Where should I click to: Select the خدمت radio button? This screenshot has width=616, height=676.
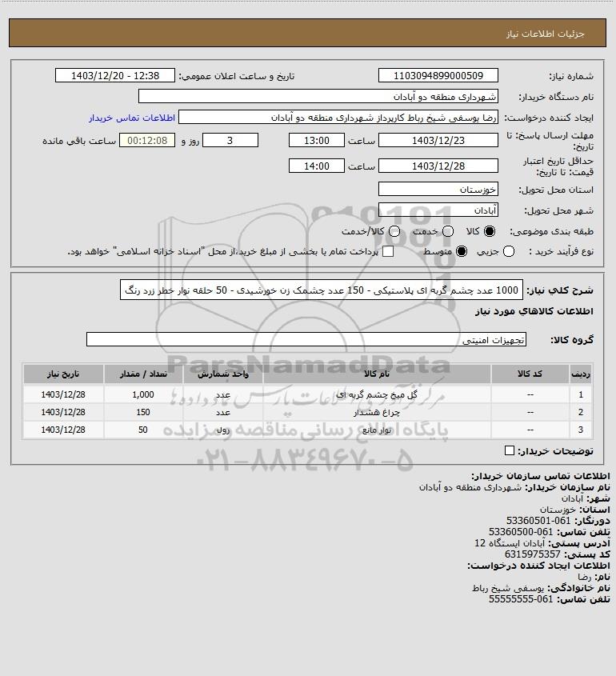click(448, 231)
